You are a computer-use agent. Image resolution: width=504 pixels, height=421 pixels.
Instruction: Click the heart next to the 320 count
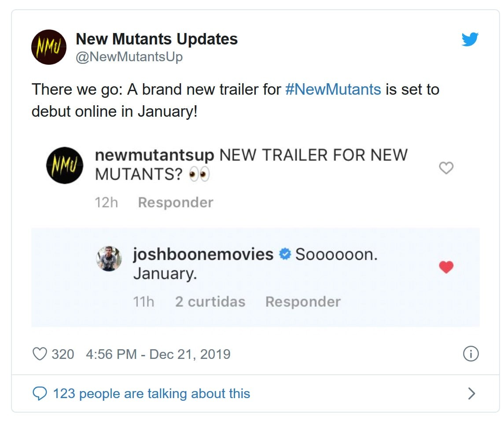tap(40, 354)
